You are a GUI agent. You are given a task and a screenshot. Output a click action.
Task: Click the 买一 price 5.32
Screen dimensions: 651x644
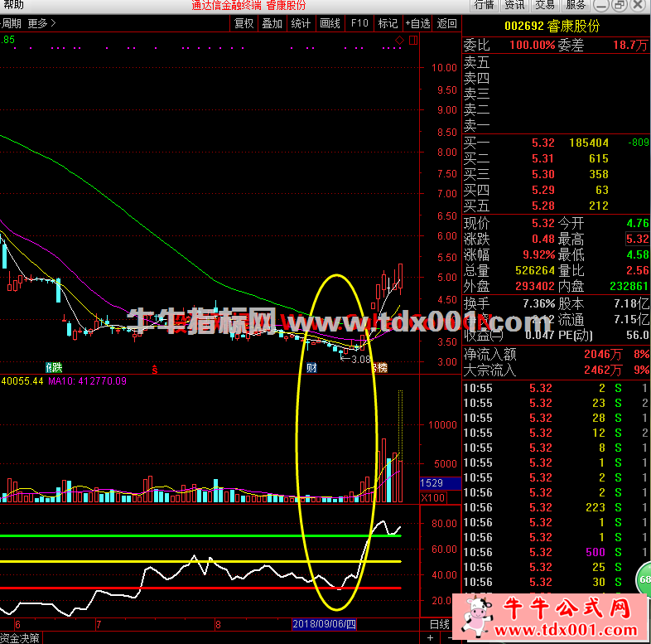click(543, 143)
